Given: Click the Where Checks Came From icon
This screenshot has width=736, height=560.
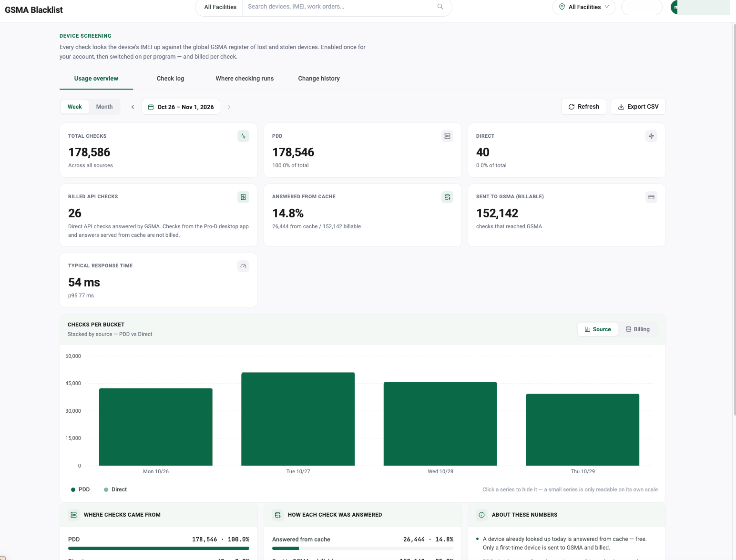Looking at the screenshot, I should pos(73,515).
